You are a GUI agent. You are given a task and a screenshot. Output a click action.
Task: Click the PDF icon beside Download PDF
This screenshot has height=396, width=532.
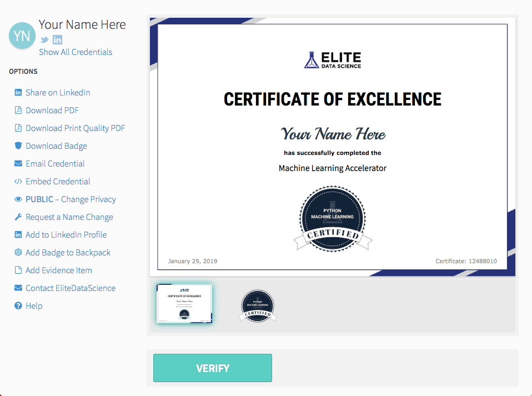click(18, 110)
